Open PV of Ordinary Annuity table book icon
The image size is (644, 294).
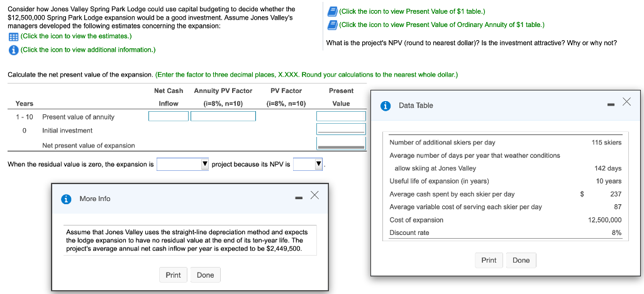point(332,24)
